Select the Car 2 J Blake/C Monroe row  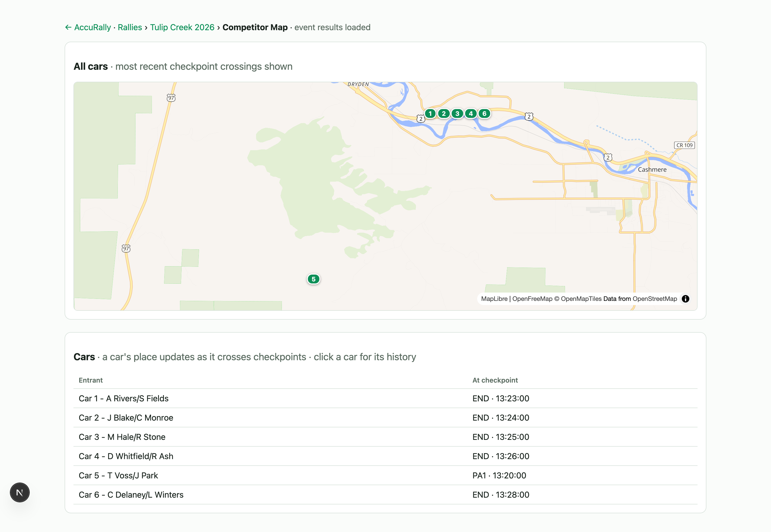click(x=385, y=418)
